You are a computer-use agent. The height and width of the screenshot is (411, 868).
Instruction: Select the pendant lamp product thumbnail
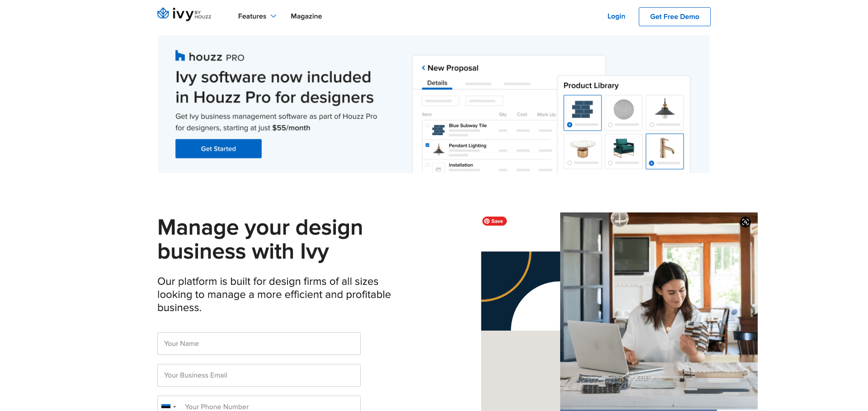point(665,113)
